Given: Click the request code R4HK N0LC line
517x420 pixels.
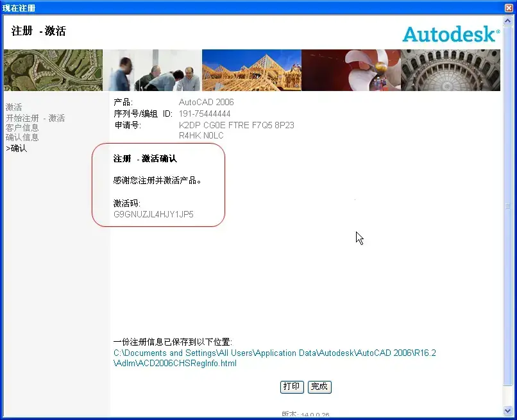Looking at the screenshot, I should [201, 135].
